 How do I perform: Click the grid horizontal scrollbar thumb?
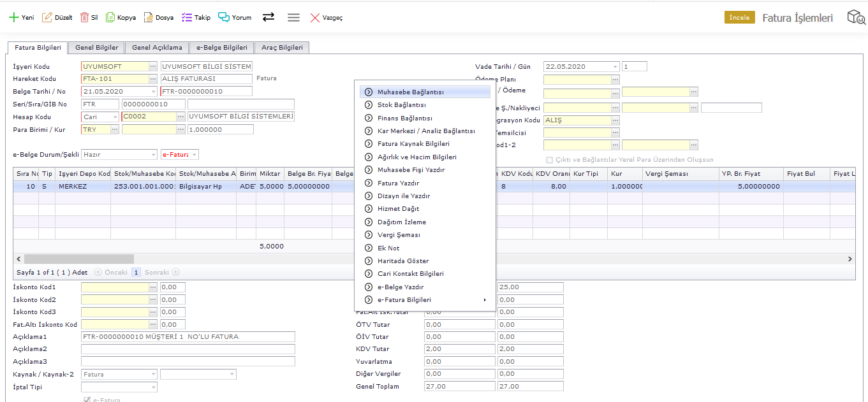point(79,259)
